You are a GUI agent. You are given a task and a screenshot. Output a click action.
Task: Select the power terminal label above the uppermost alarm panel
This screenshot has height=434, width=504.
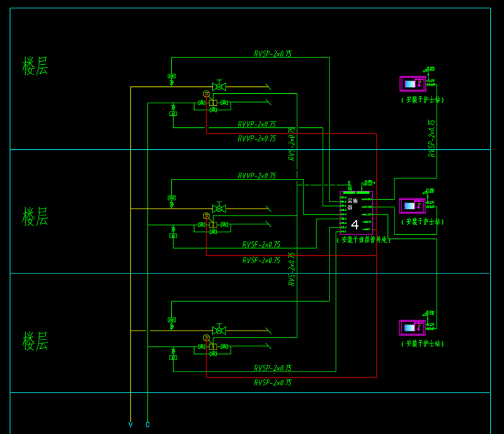430,69
